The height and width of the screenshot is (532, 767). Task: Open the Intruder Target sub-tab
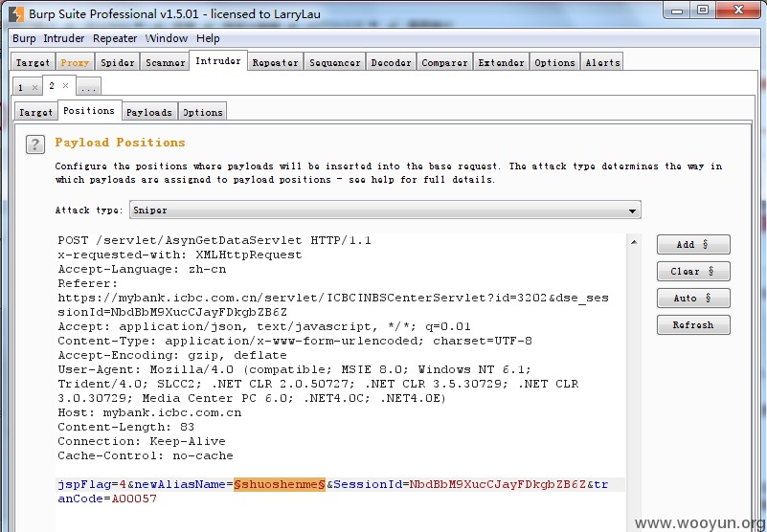tap(35, 112)
